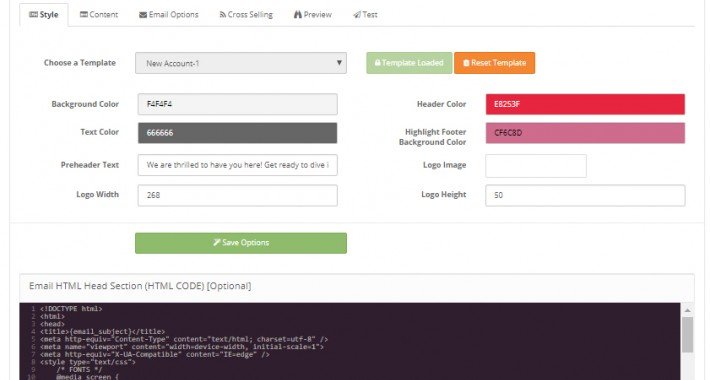Click the lock icon on Template Loaded
The width and height of the screenshot is (710, 380).
pos(377,63)
